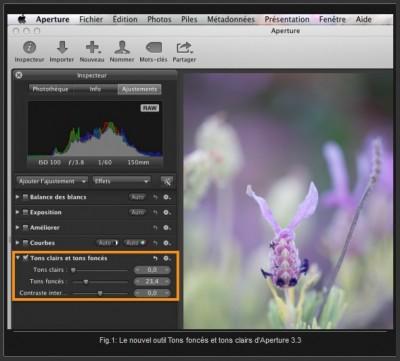Click the Nouveau plus icon
Viewport: 400px width, 361px height.
[x=93, y=48]
